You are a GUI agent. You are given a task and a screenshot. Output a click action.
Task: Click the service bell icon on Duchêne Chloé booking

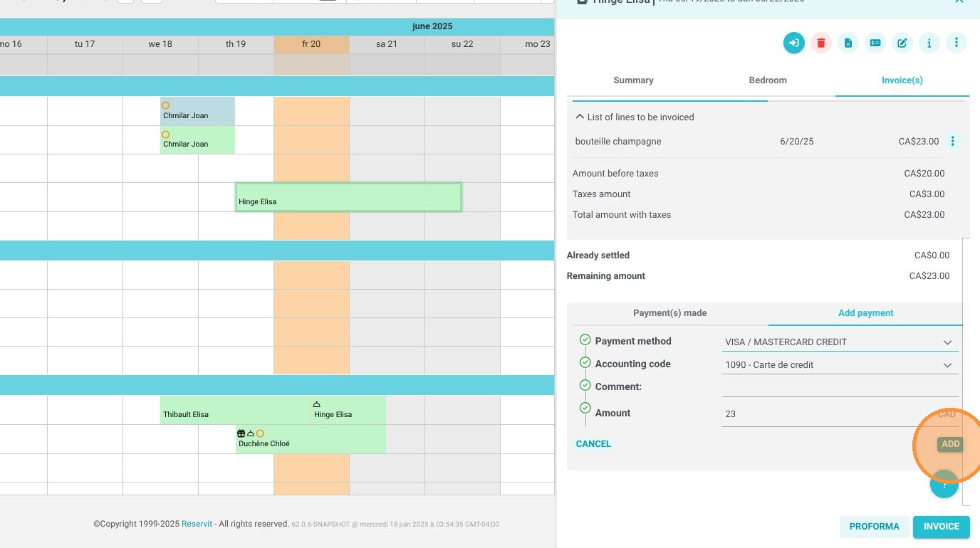(250, 433)
